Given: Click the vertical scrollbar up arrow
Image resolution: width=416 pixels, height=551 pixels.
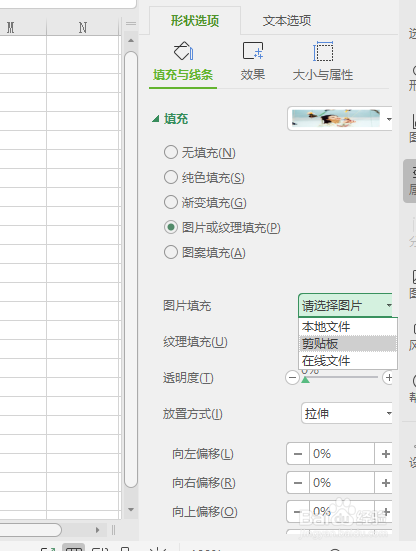Looking at the screenshot, I should point(131,41).
